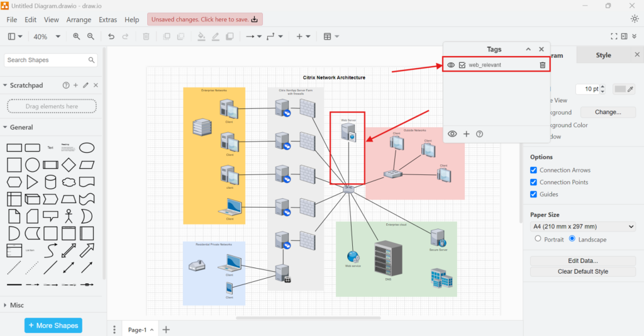Click the To Front toolbar icon
Image resolution: width=644 pixels, height=336 pixels.
point(166,36)
